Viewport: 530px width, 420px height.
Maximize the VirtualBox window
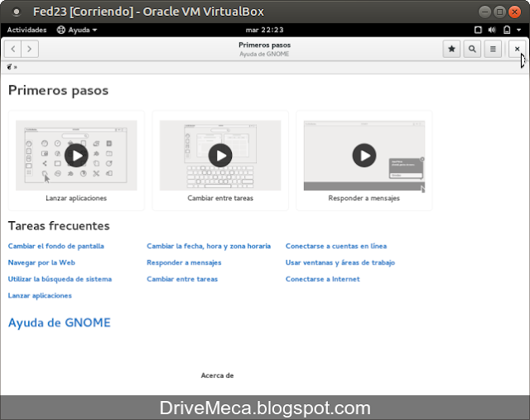point(499,12)
